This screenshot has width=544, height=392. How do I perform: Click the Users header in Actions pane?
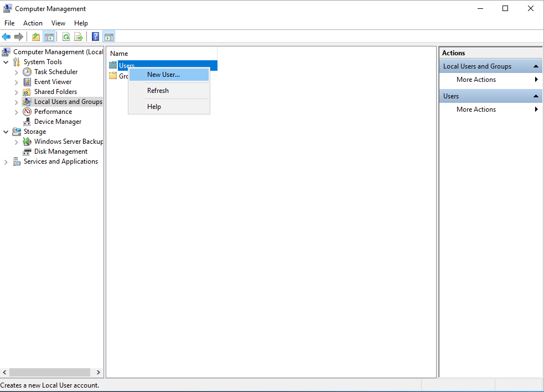pyautogui.click(x=490, y=96)
